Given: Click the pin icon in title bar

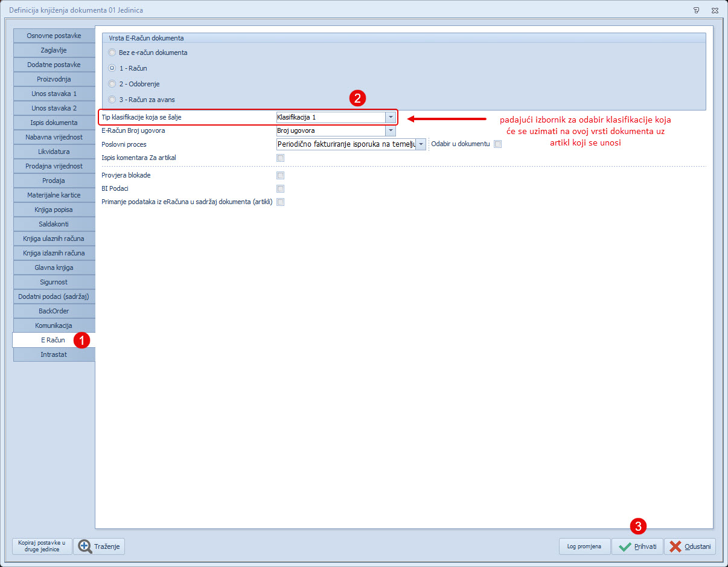Looking at the screenshot, I should [697, 10].
